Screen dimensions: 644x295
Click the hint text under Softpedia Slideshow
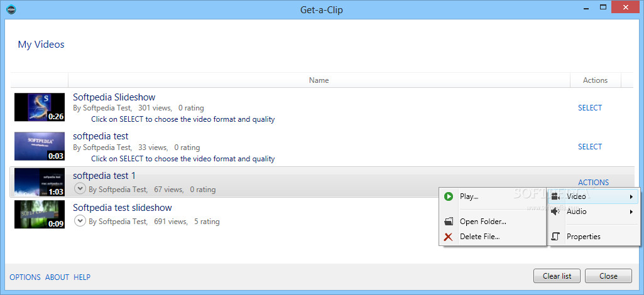183,120
